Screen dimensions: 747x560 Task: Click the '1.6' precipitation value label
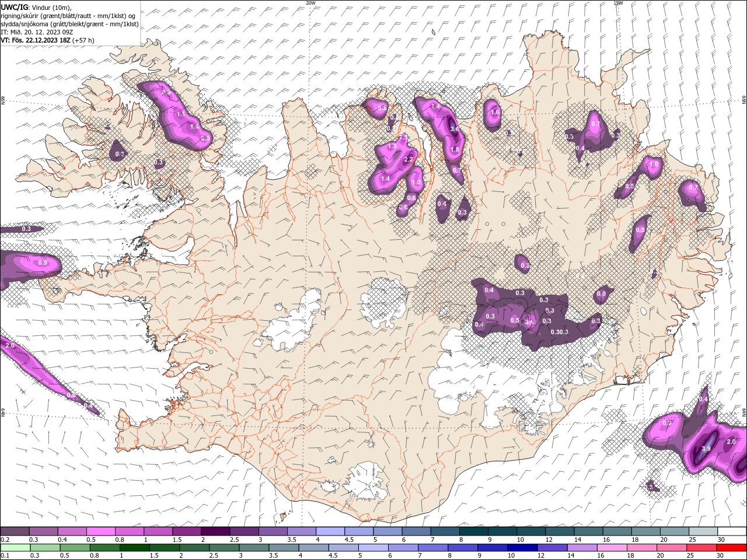point(495,112)
